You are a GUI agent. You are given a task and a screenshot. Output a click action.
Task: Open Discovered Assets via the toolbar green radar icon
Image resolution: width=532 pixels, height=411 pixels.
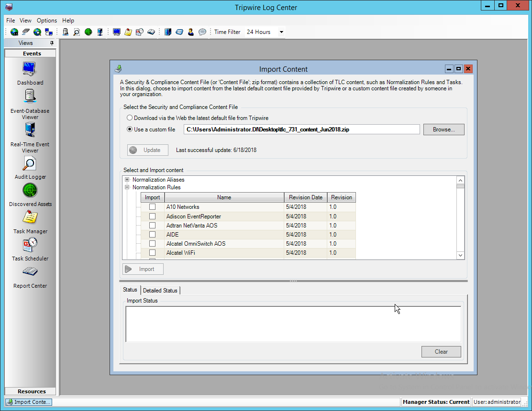(88, 32)
